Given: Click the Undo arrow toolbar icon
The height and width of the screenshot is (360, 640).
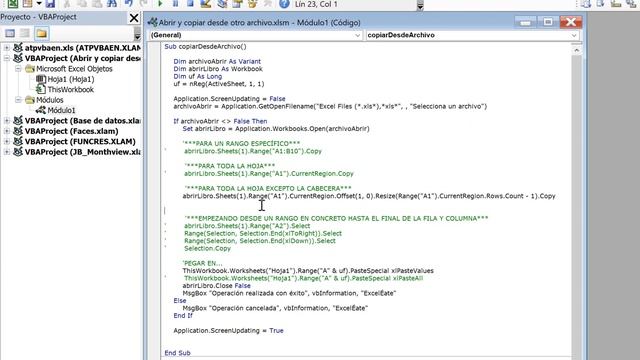Looking at the screenshot, I should 129,4.
